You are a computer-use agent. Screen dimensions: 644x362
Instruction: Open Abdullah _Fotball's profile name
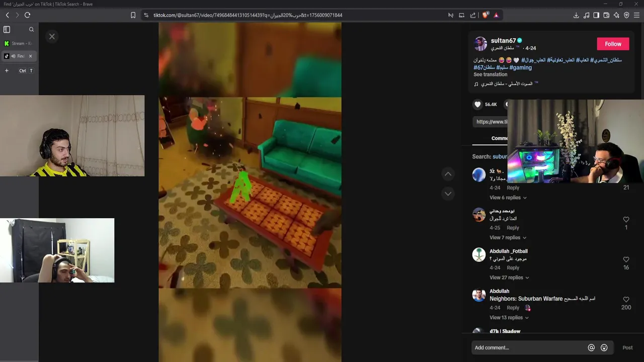pos(509,251)
